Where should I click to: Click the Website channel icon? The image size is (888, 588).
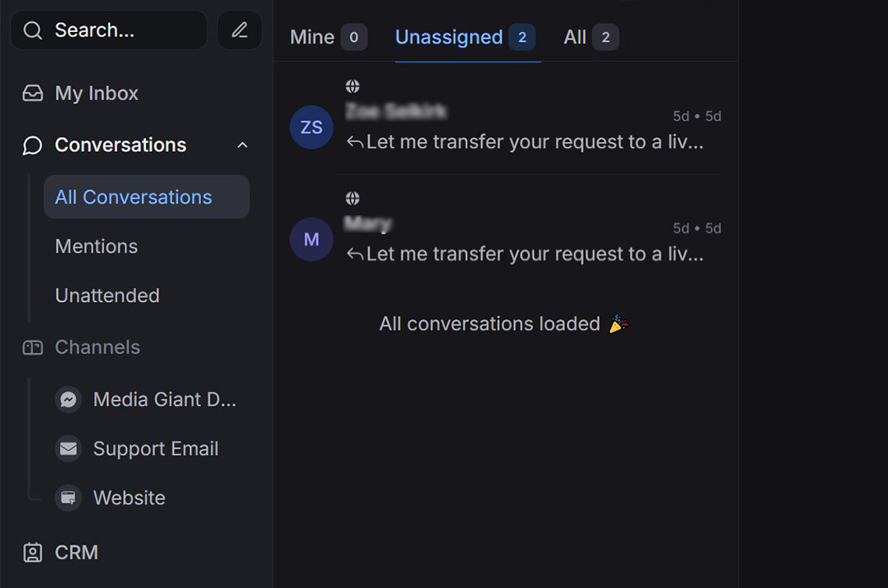tap(68, 498)
